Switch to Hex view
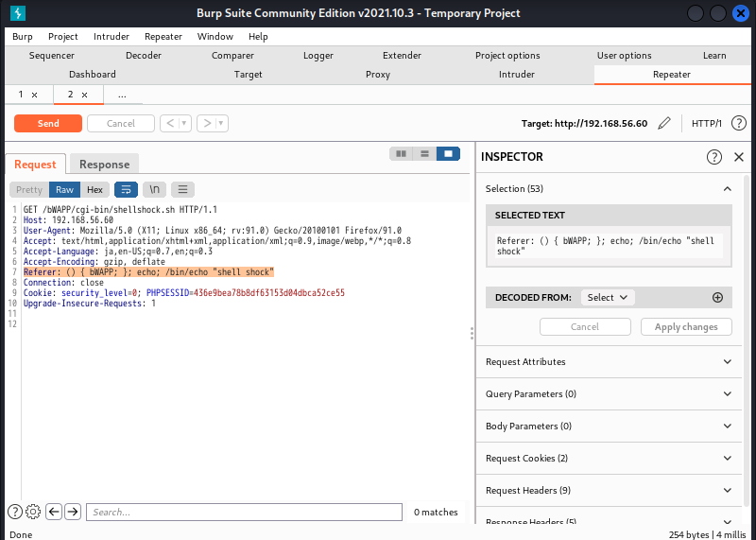This screenshot has height=540, width=756. pos(95,190)
